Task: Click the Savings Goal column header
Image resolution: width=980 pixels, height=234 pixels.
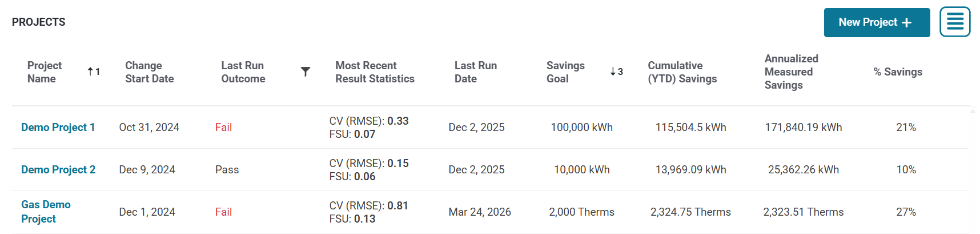Action: click(565, 72)
